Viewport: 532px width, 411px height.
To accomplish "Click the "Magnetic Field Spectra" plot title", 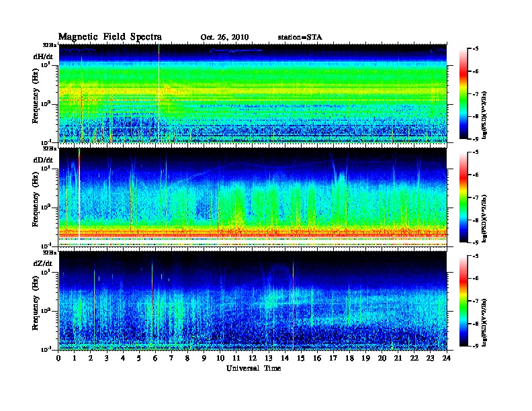I will click(110, 37).
